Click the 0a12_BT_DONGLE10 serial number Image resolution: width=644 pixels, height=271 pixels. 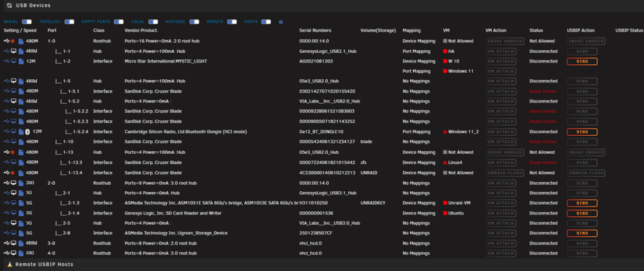coord(321,132)
